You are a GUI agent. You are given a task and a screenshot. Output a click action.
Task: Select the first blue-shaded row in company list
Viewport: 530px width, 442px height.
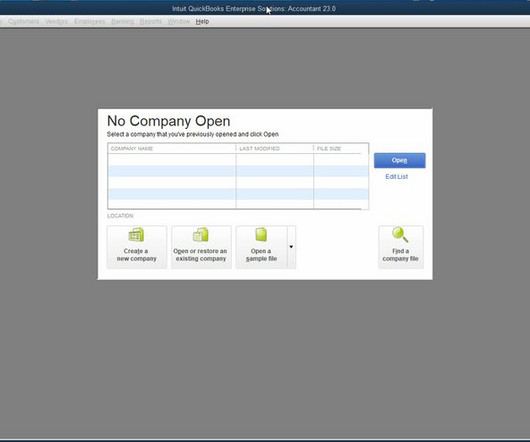(x=238, y=171)
